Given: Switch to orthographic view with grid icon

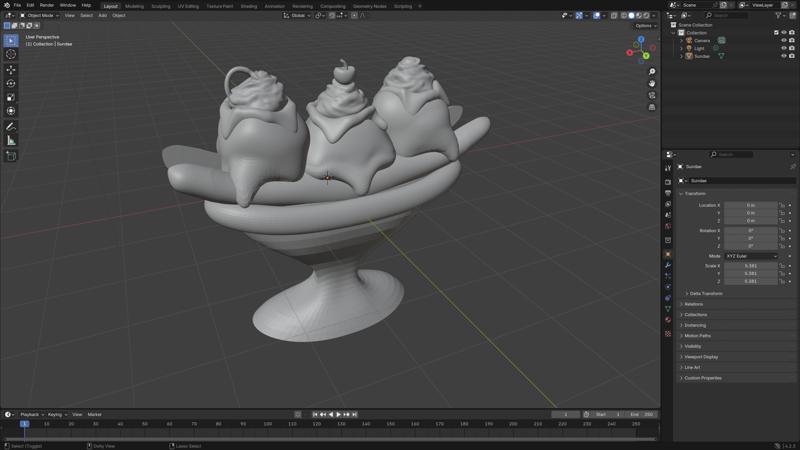Looking at the screenshot, I should coord(652,107).
